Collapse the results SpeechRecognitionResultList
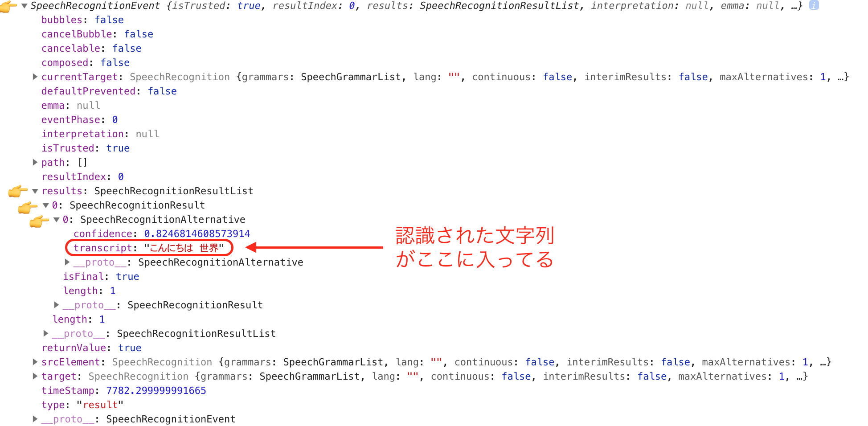The image size is (868, 426). pyautogui.click(x=35, y=191)
